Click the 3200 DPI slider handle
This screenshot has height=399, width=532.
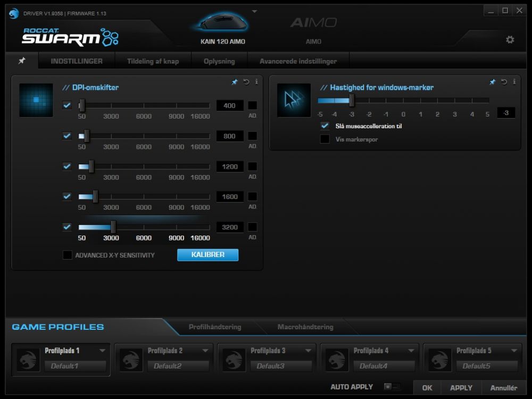pos(113,227)
